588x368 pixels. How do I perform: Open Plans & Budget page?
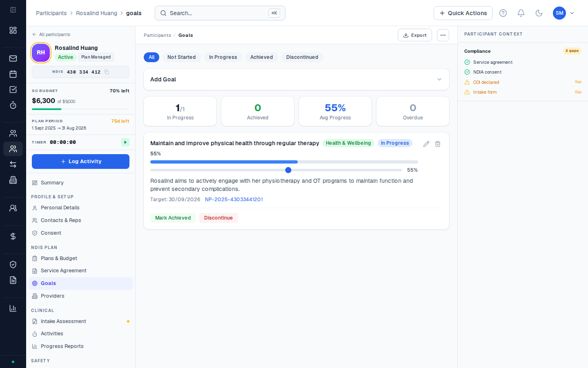coord(81,258)
